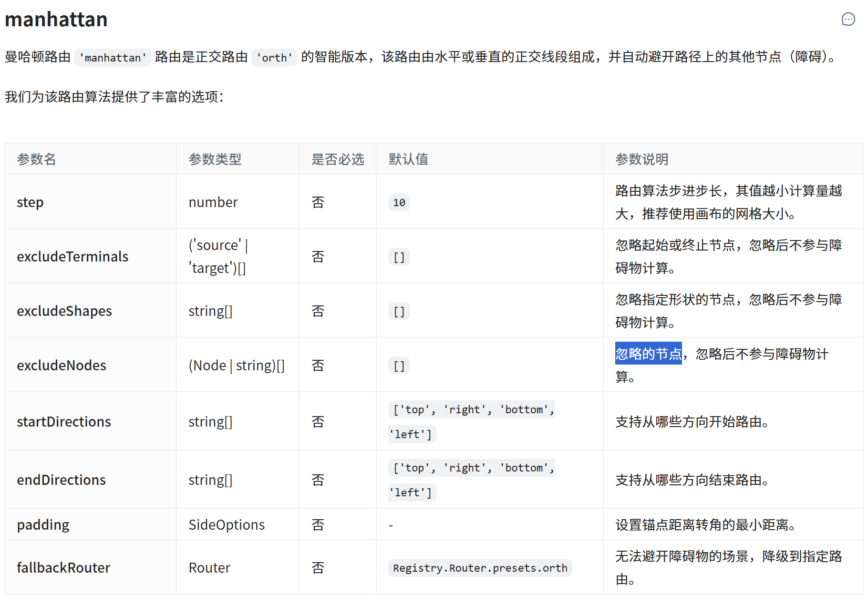Click the excludeNodes parameter name
The image size is (868, 607).
coord(62,366)
